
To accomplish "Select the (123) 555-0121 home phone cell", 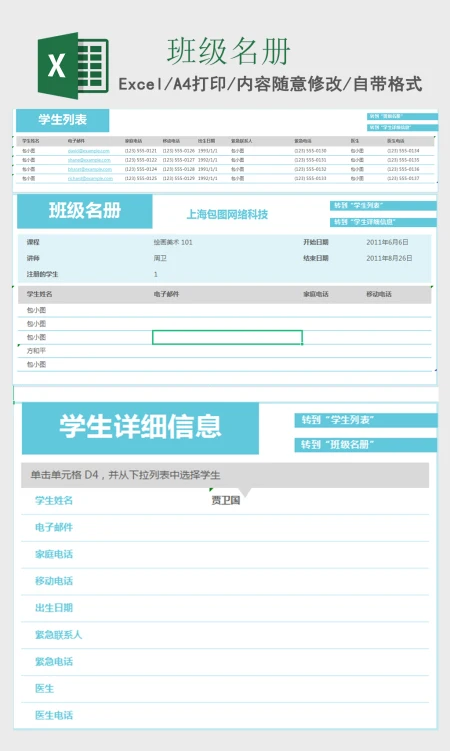I will coord(141,151).
